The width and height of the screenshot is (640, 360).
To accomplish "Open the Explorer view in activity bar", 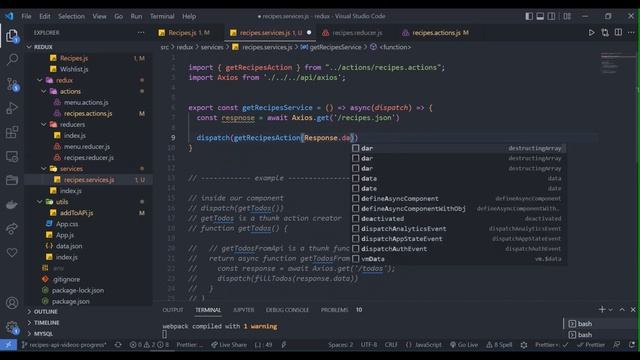I will (12, 36).
